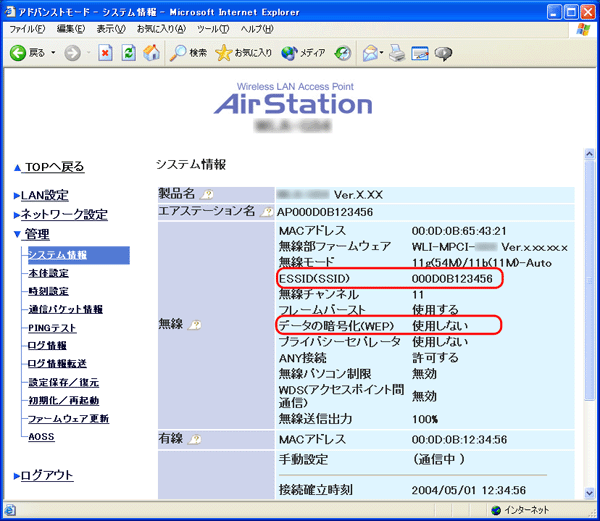This screenshot has height=521, width=600.
Task: Click the 無線チャンネル value 11
Action: [x=418, y=295]
